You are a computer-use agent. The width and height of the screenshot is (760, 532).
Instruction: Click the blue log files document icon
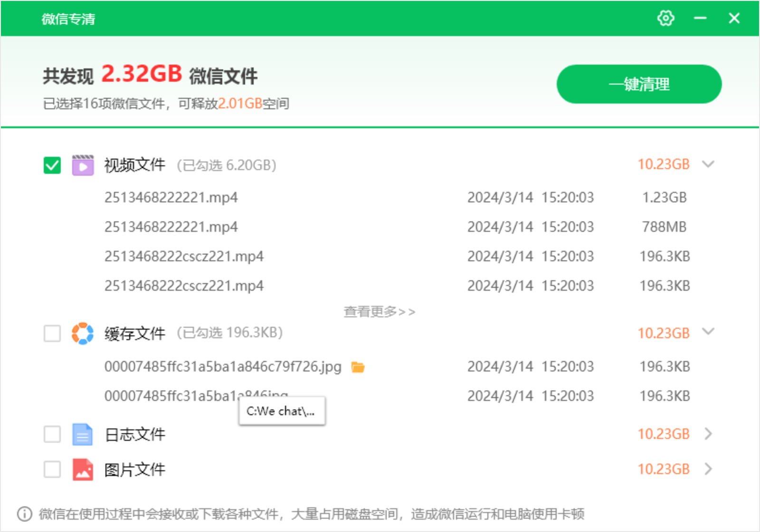[83, 434]
